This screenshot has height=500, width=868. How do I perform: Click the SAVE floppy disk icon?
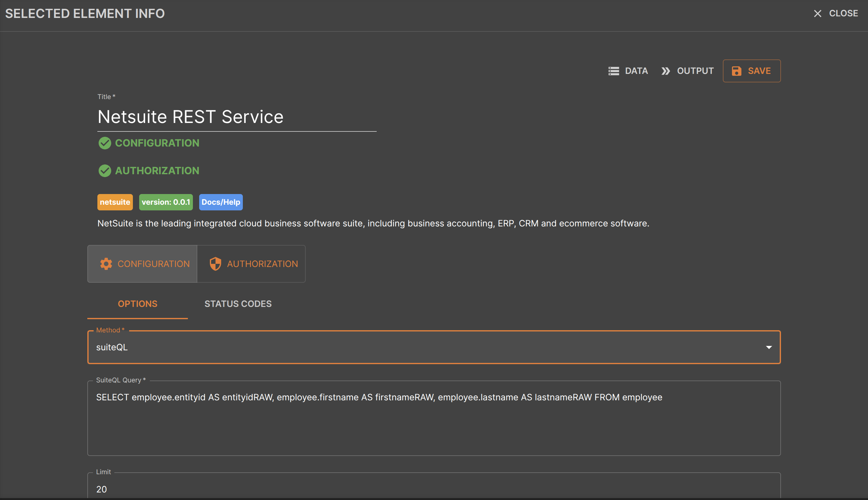[x=736, y=71]
